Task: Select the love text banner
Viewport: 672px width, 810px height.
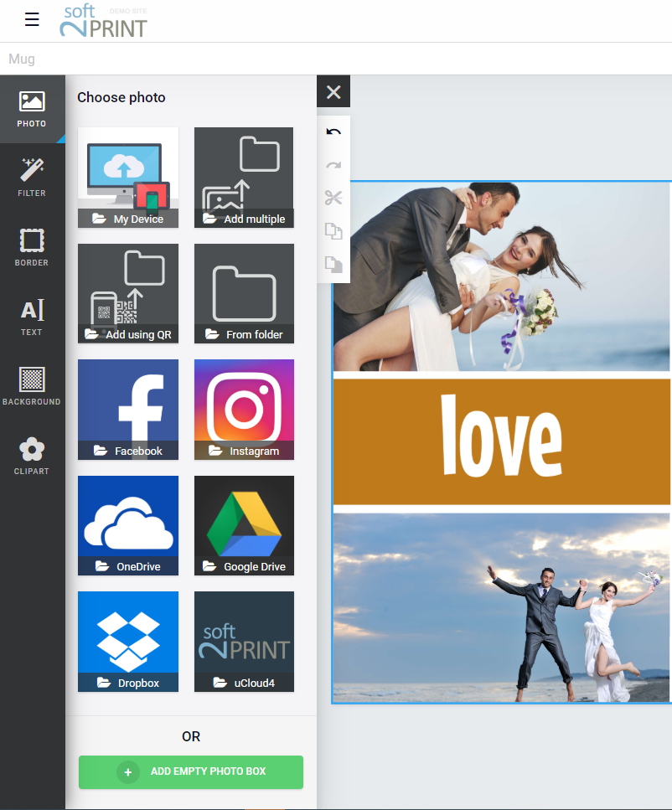Action: (501, 441)
